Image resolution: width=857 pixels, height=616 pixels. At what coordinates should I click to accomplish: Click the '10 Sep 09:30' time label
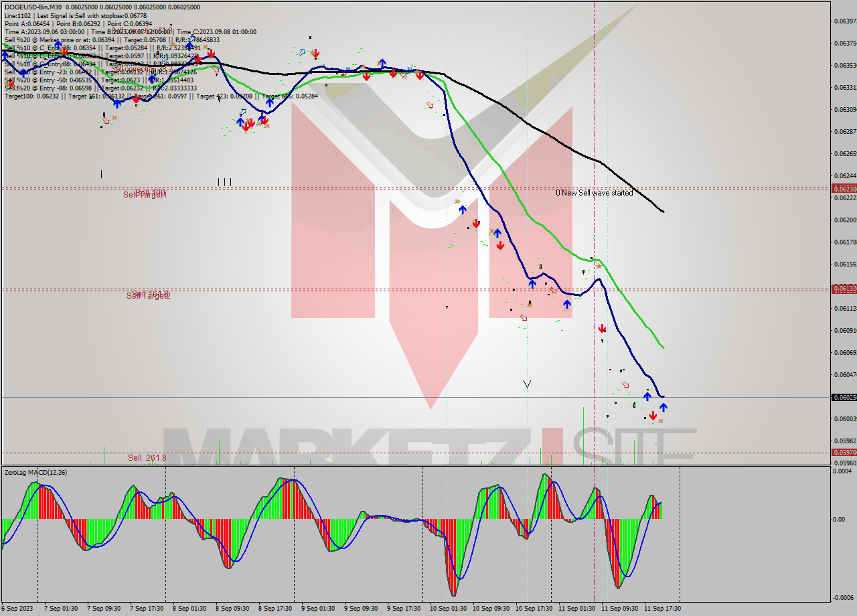pos(491,609)
